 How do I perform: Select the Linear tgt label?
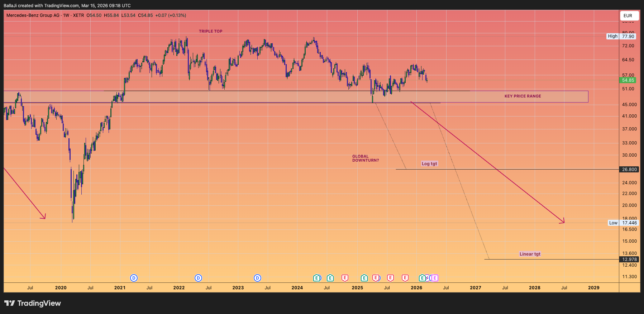(530, 254)
